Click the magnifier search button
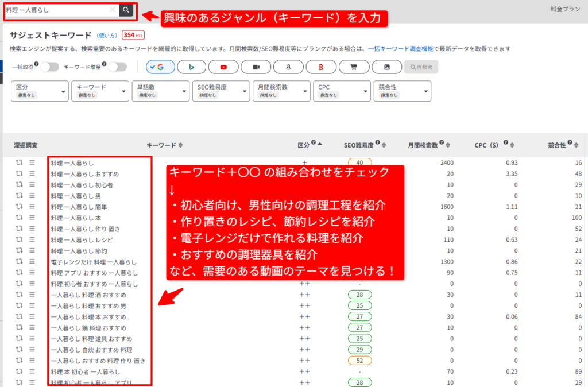The image size is (588, 387). pyautogui.click(x=126, y=10)
